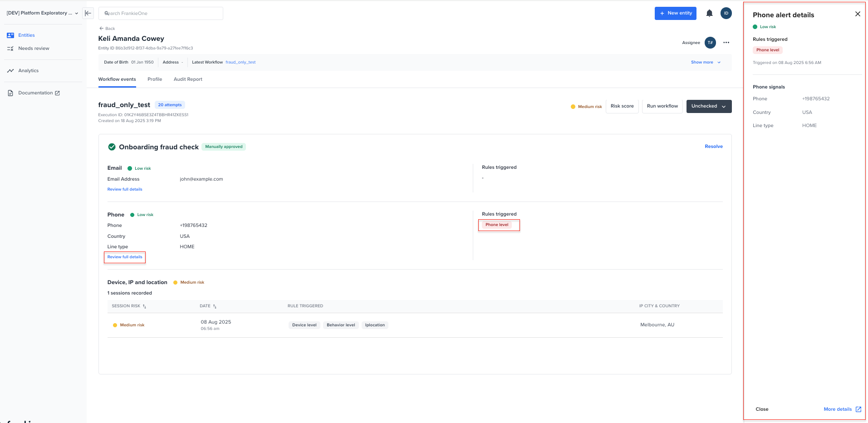The width and height of the screenshot is (868, 423).
Task: Expand Show more entity details
Action: (x=705, y=63)
